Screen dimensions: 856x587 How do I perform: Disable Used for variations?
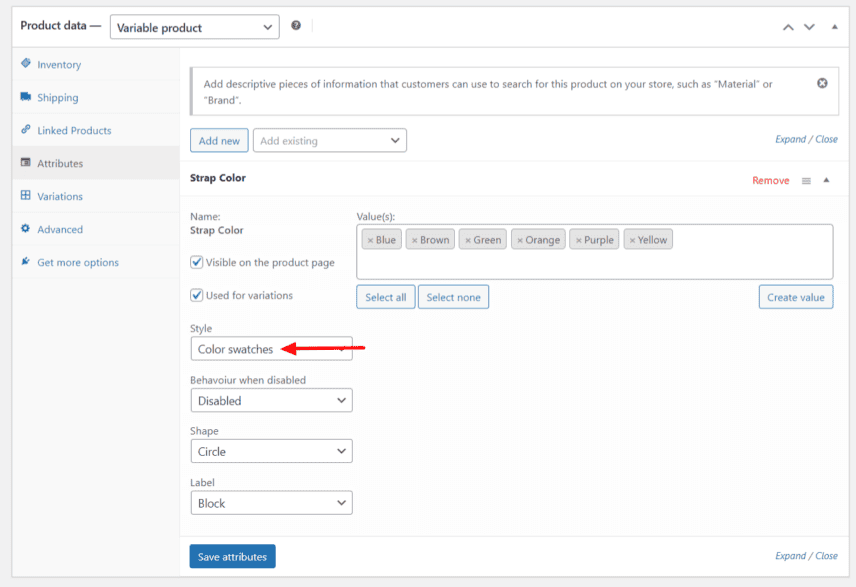click(198, 295)
